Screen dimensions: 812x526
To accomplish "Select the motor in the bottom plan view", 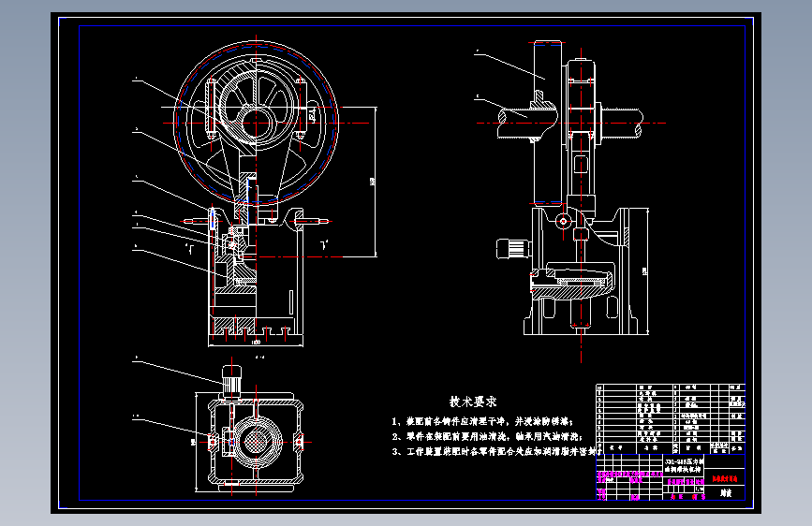I will click(231, 382).
